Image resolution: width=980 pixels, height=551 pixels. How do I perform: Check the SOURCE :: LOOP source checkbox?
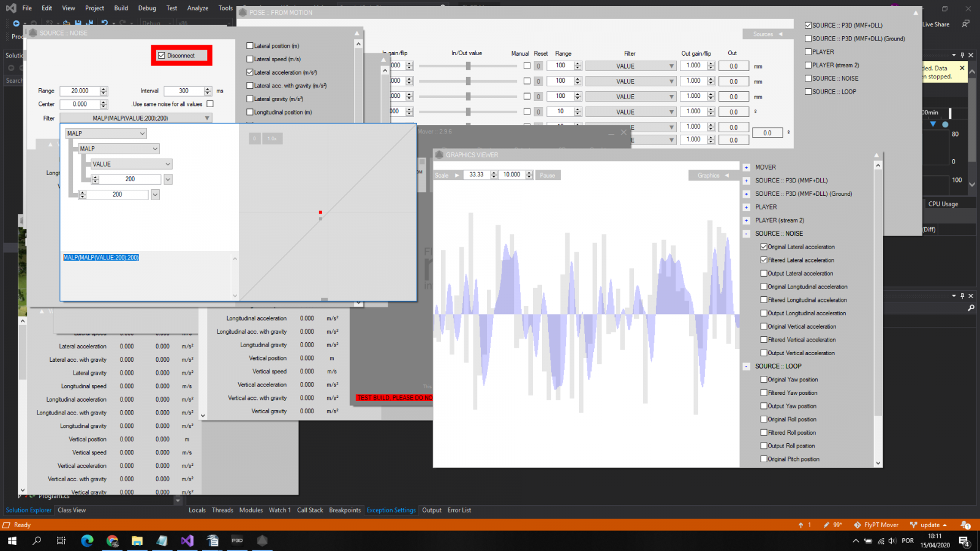click(x=808, y=92)
